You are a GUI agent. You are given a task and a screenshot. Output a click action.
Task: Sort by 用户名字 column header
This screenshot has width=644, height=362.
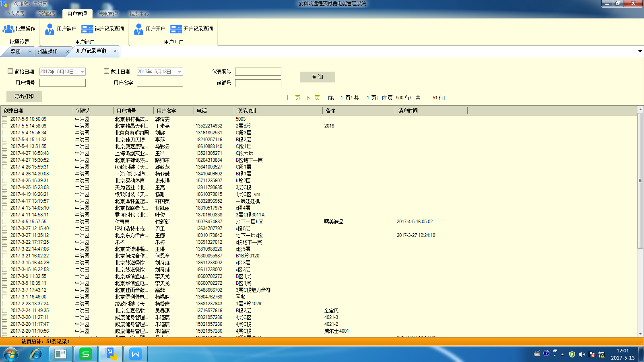(x=173, y=111)
